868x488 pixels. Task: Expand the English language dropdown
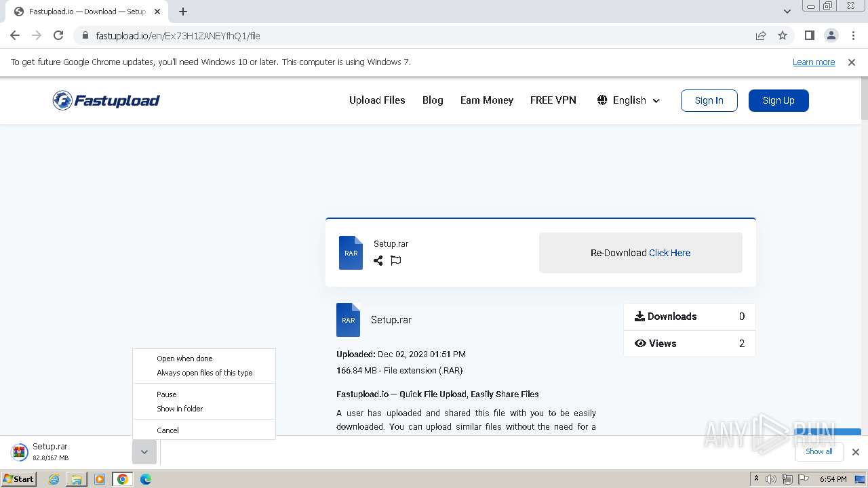point(629,100)
